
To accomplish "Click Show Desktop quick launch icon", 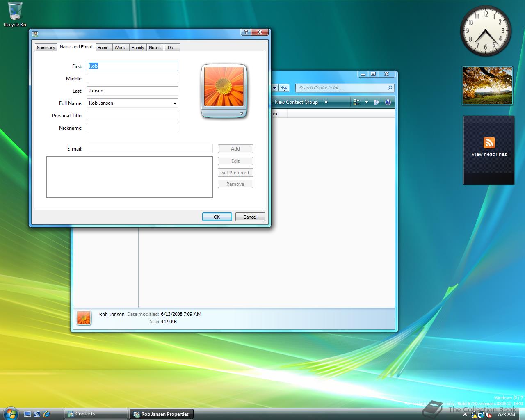I will (27, 414).
